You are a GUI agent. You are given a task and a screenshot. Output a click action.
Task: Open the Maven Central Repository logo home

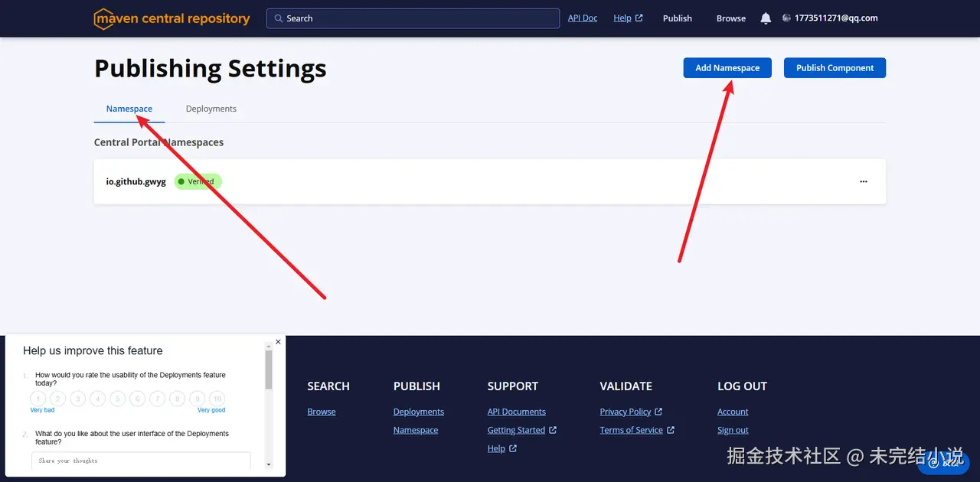(172, 18)
